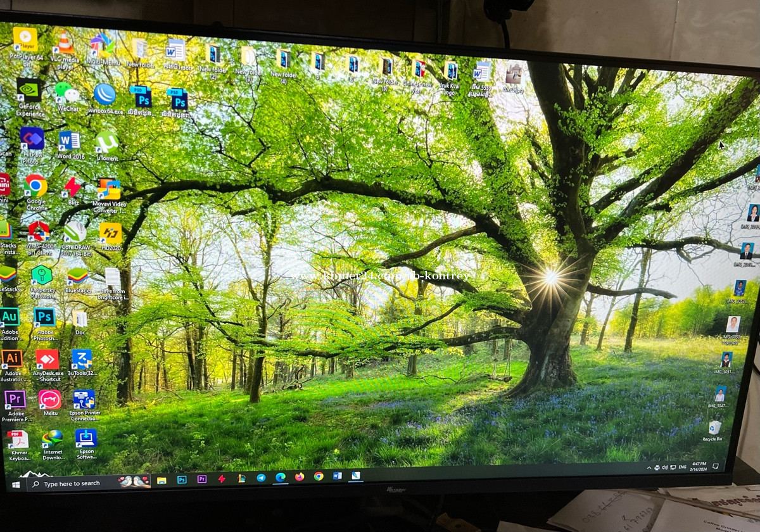Launch the Word 2016 desktop shortcut
The height and width of the screenshot is (532, 760).
click(70, 145)
